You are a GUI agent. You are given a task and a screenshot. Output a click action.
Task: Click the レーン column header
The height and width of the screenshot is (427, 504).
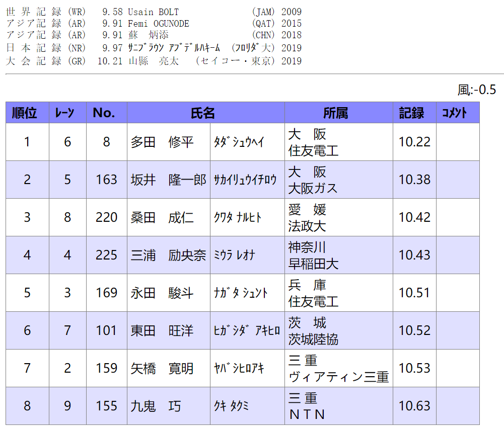point(67,113)
